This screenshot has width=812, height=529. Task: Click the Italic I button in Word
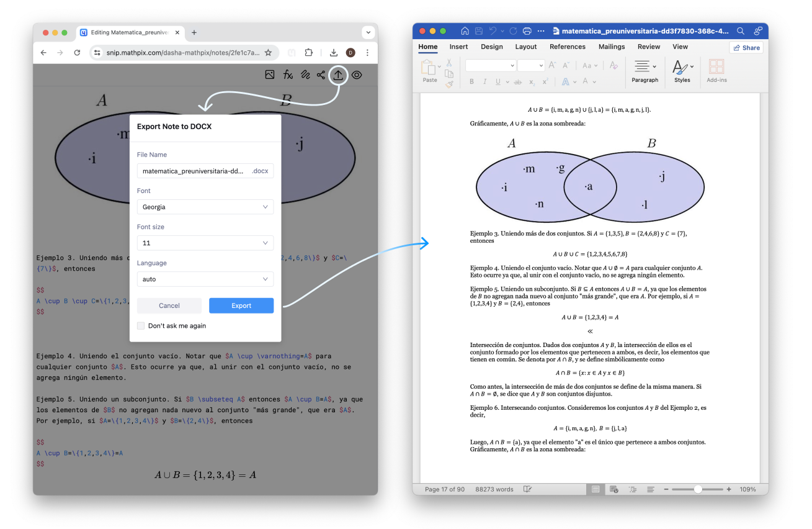484,81
